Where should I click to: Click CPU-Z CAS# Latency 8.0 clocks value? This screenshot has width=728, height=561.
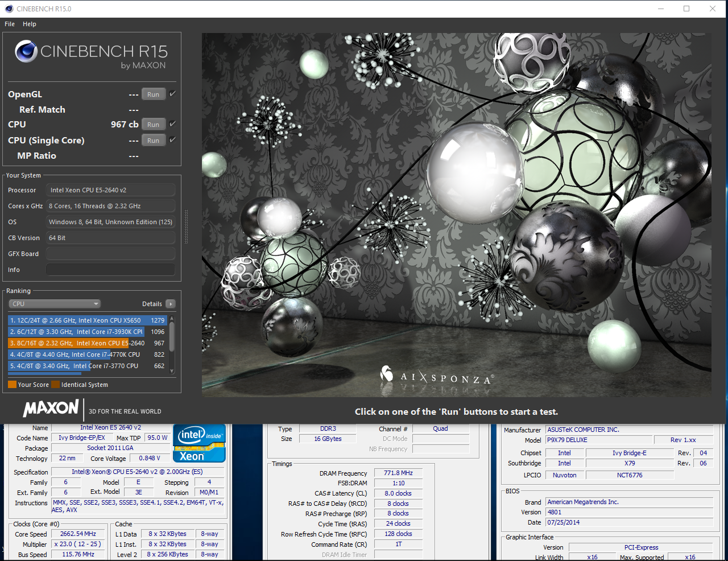[398, 493]
